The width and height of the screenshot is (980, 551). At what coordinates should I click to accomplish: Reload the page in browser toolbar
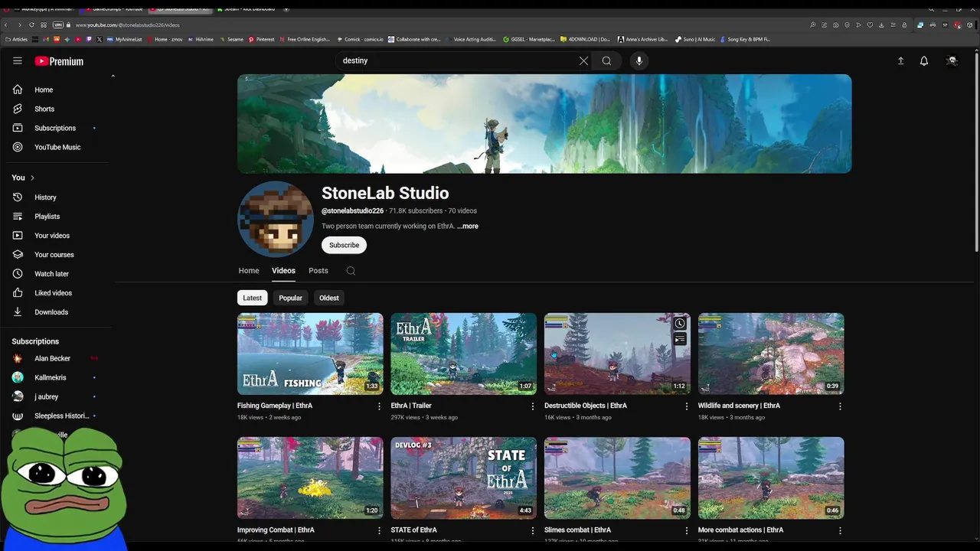31,24
